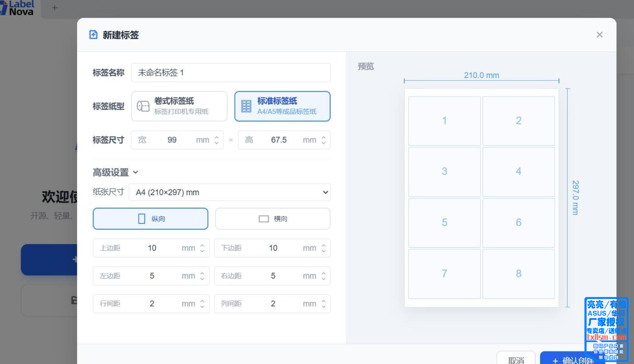Collapse the 高级设置 section
This screenshot has width=634, height=364.
coord(115,172)
